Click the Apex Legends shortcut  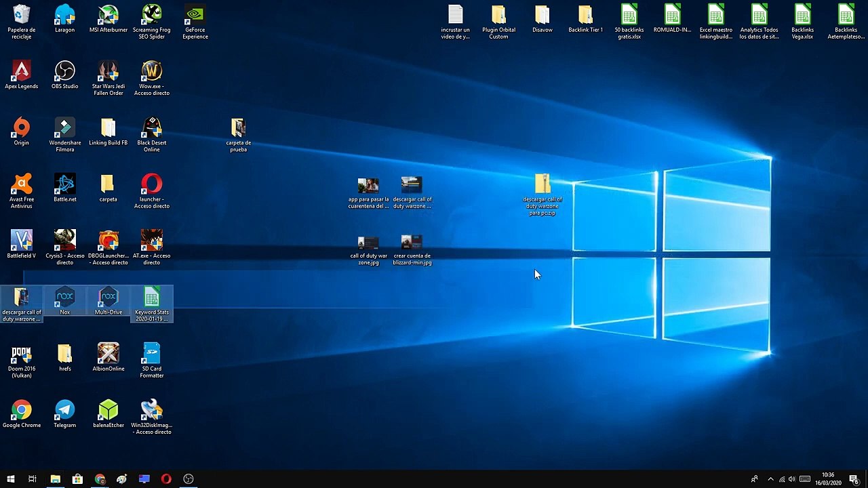click(22, 75)
